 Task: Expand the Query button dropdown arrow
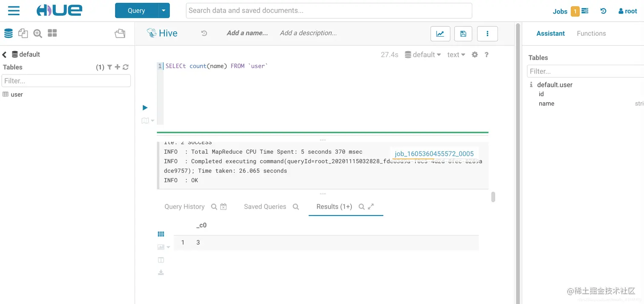(164, 11)
